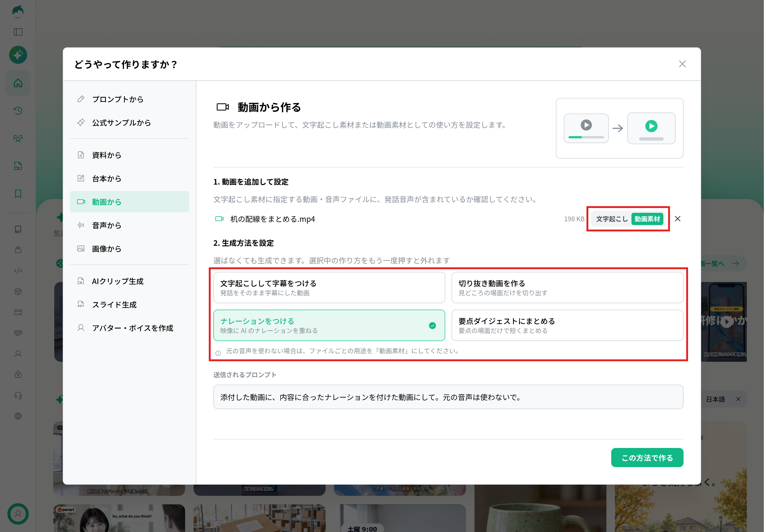Choose 画像から in the left menu

(129, 249)
